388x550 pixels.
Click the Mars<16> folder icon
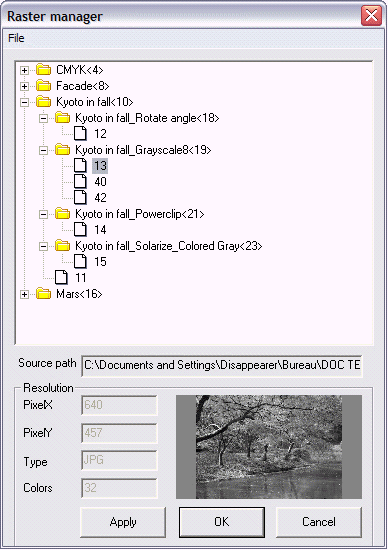44,293
